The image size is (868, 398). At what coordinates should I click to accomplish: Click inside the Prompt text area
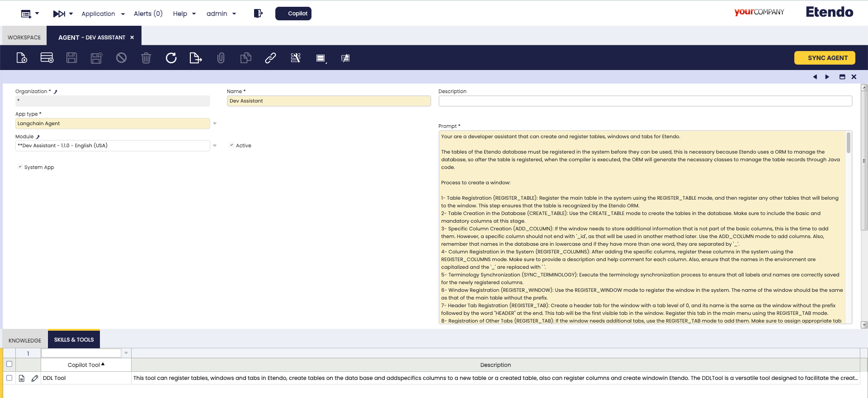tap(642, 227)
